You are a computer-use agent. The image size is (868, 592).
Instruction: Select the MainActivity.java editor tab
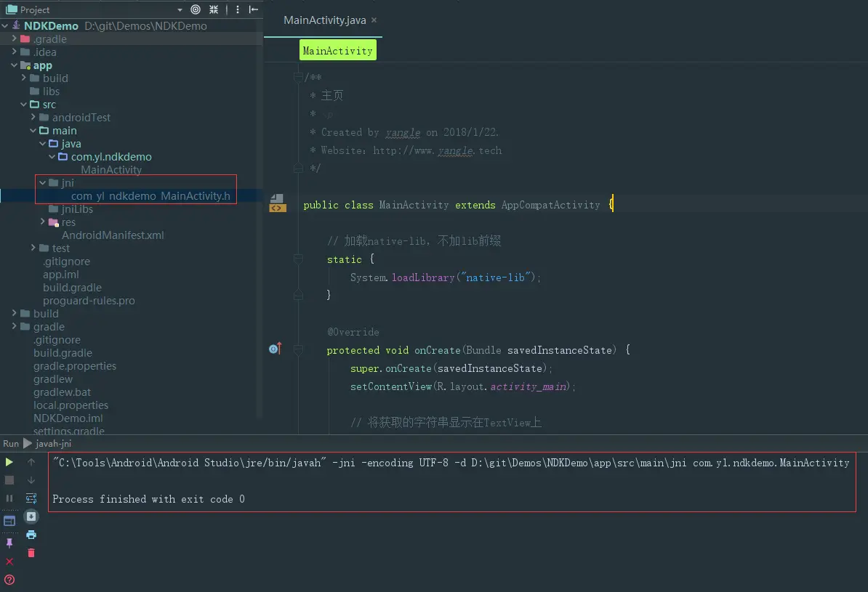[x=324, y=20]
